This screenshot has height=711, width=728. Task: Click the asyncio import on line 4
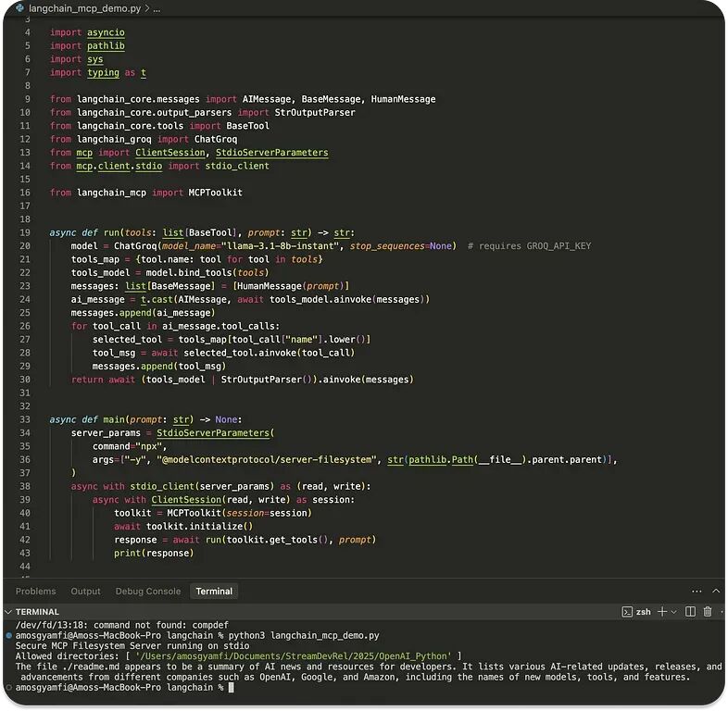[106, 32]
